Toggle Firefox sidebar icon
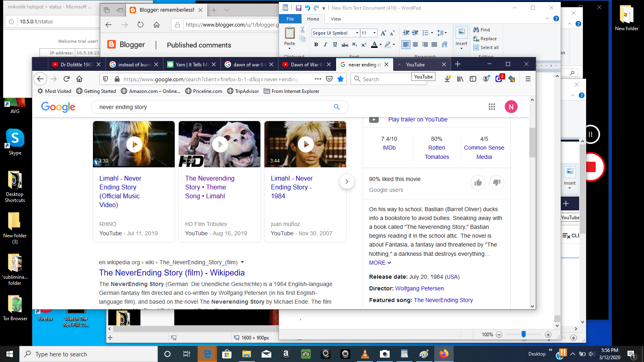 [x=473, y=79]
